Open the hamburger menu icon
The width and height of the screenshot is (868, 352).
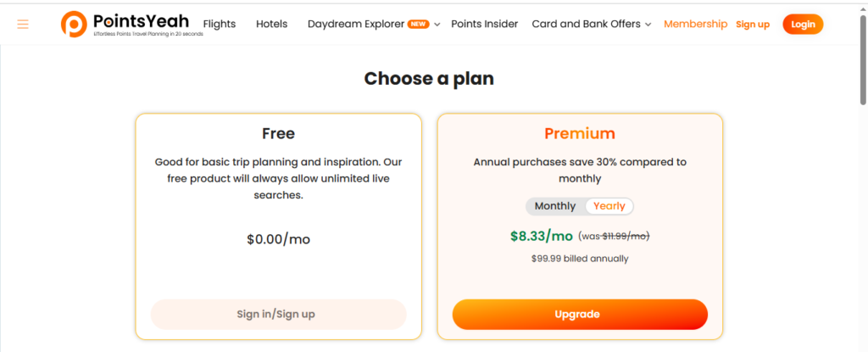click(23, 25)
